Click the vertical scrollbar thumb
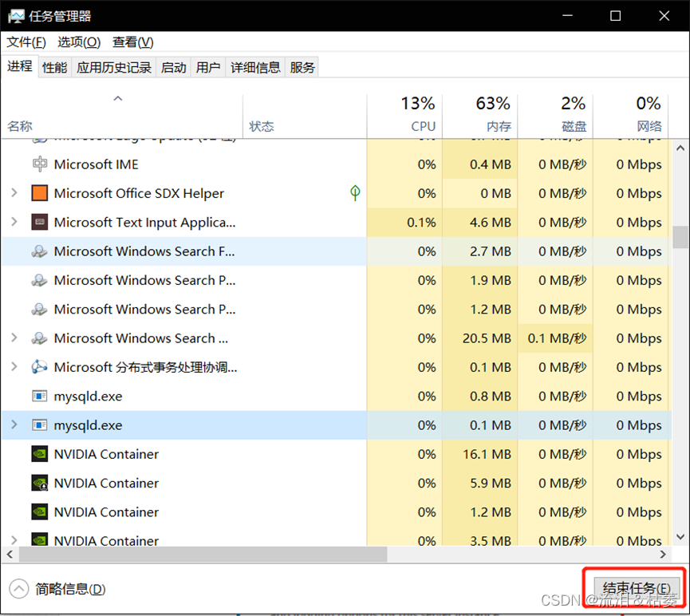 click(x=680, y=237)
